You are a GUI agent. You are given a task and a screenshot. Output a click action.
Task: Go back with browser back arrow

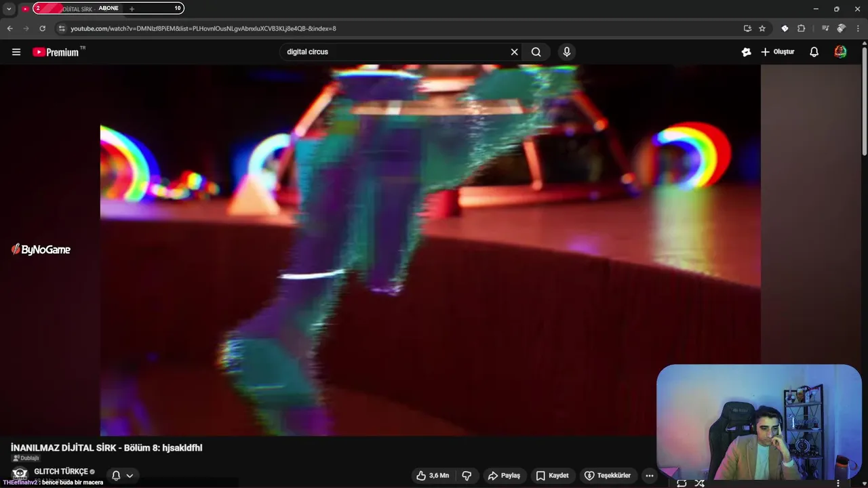point(9,28)
